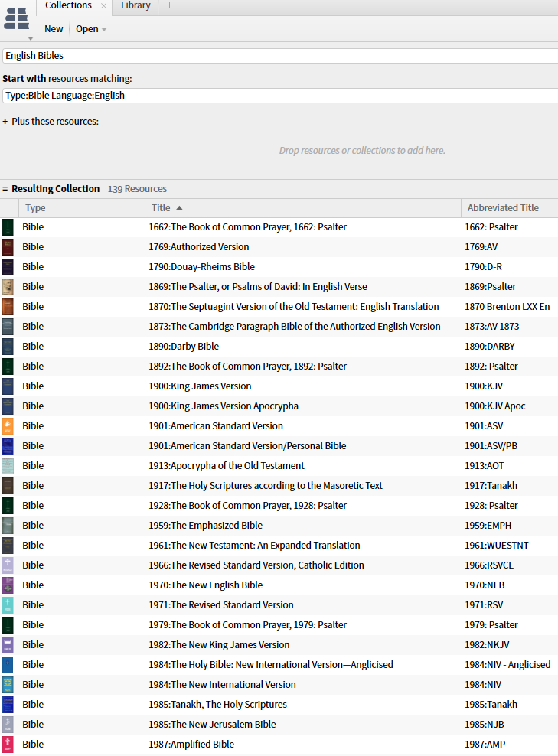Click cover icon for 1901 ASV/Personal Bible
The image size is (558, 756).
pyautogui.click(x=8, y=446)
